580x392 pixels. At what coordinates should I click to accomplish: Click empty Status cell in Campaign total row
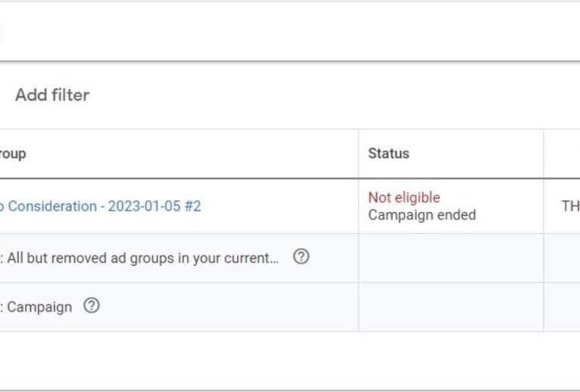(450, 307)
